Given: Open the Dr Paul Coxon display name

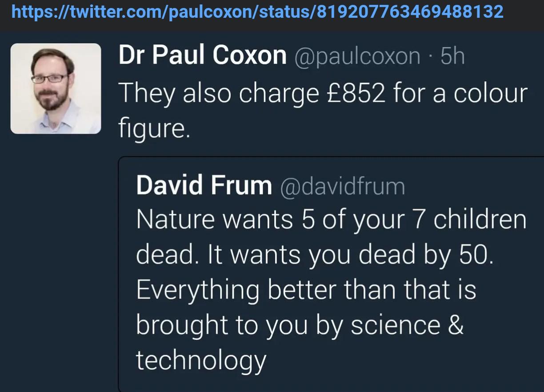Looking at the screenshot, I should tap(202, 56).
